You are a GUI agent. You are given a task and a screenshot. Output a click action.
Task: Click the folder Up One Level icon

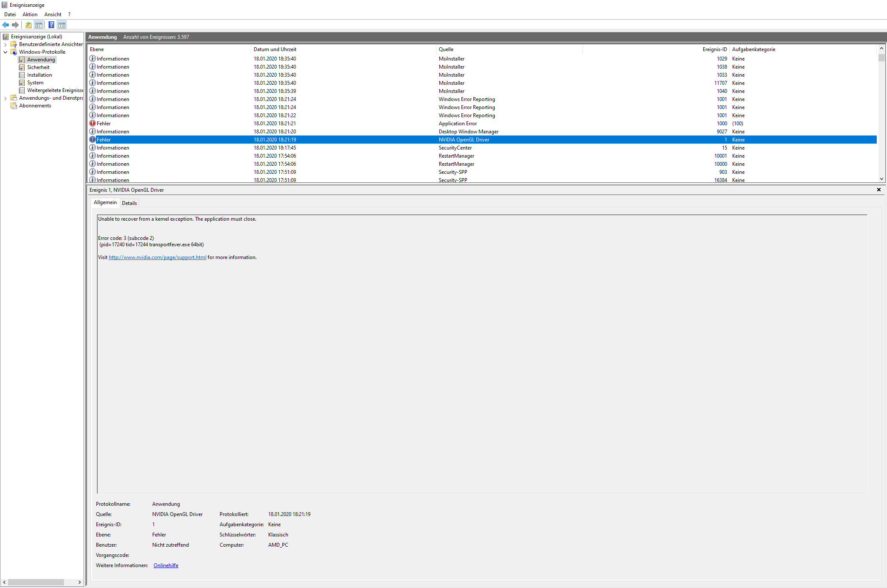[x=28, y=25]
